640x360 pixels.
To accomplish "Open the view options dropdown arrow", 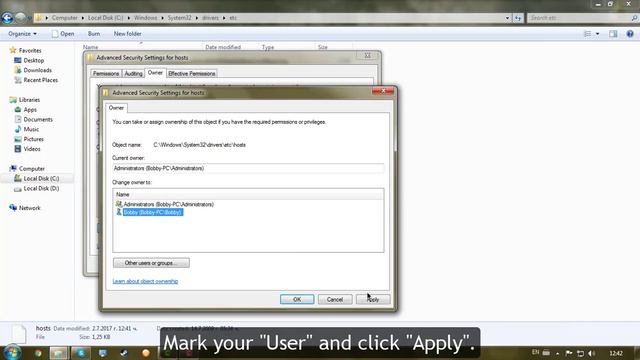I will [598, 34].
